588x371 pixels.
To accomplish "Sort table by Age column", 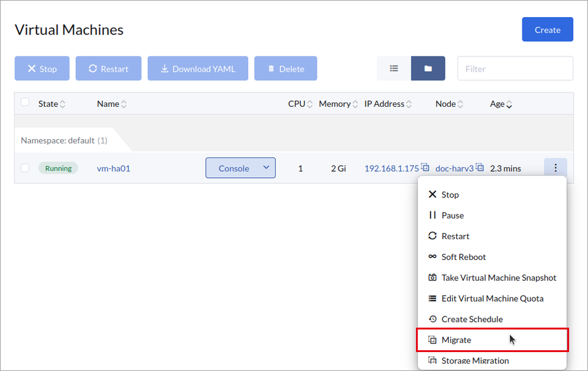I will 500,104.
